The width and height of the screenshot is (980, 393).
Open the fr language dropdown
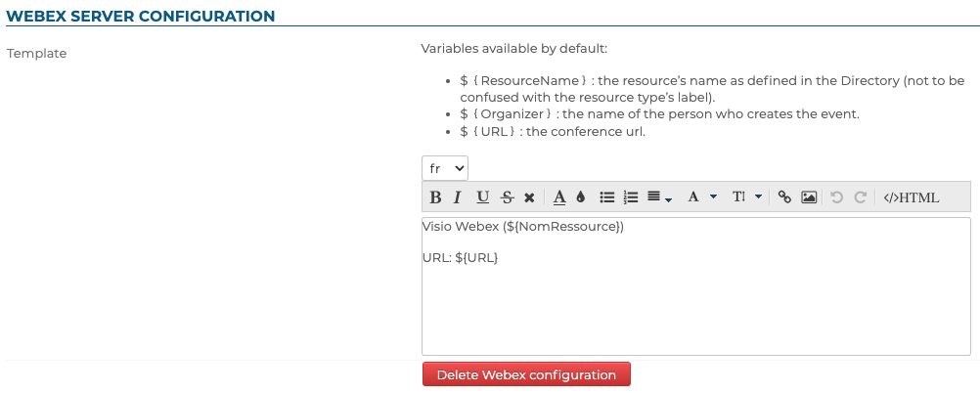point(445,168)
